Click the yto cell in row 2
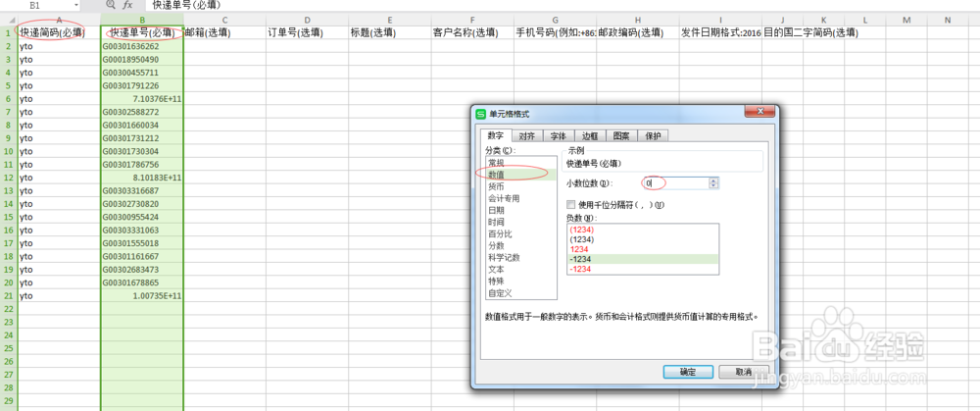 point(59,46)
